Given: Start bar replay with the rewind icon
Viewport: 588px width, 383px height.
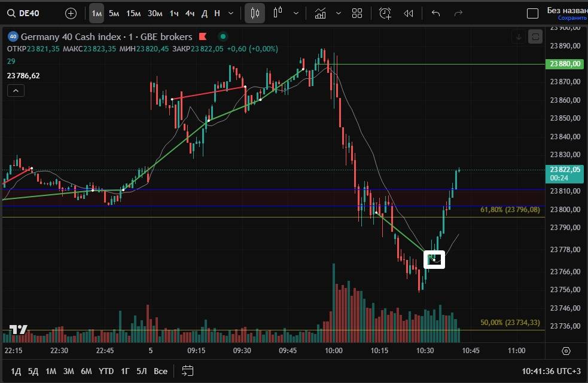Looking at the screenshot, I should [x=409, y=13].
